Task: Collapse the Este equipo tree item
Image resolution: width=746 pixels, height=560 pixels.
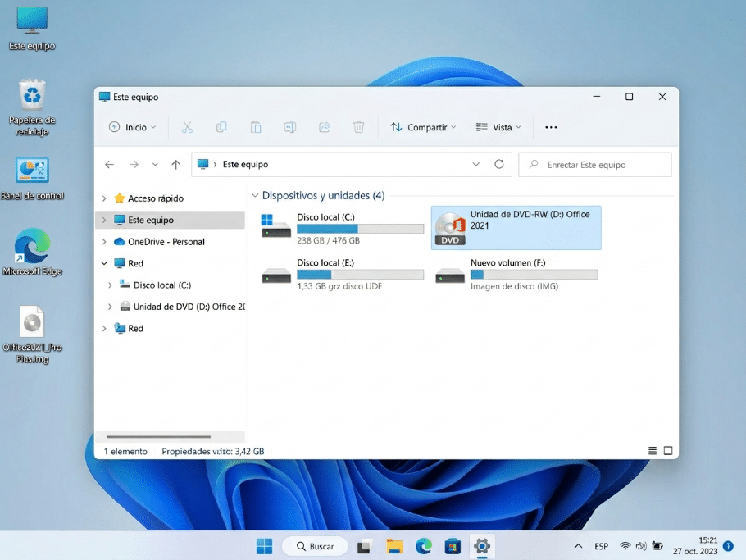Action: [103, 220]
